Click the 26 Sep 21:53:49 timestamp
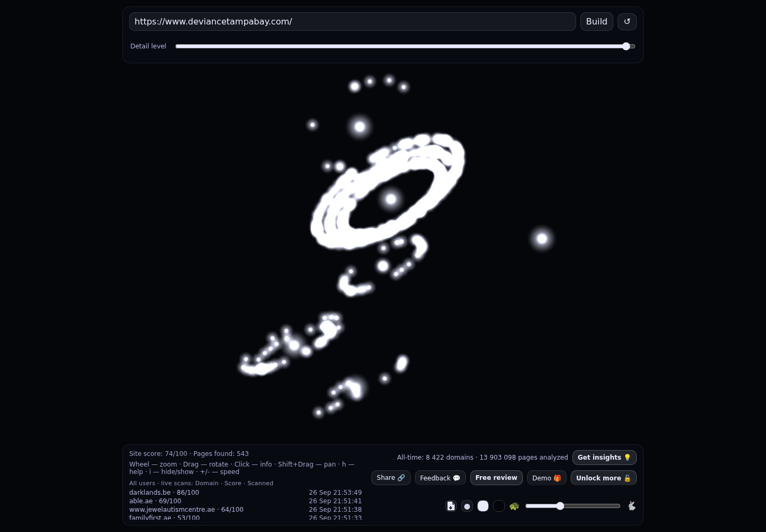Screen dimensions: 766x532 coord(335,493)
